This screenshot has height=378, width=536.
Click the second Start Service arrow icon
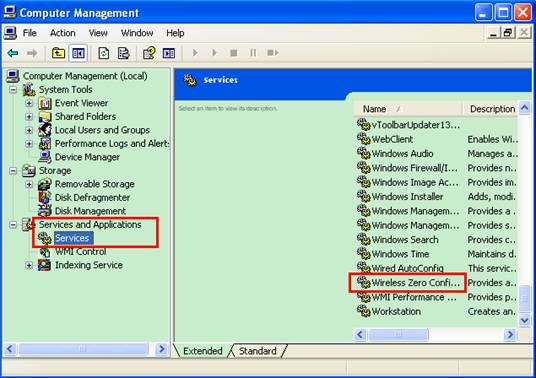(214, 53)
